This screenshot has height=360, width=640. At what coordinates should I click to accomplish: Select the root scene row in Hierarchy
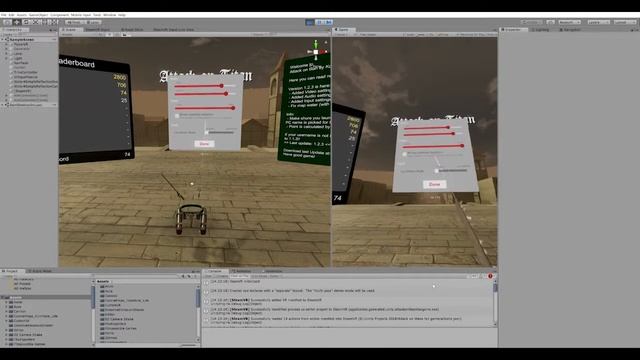29,40
